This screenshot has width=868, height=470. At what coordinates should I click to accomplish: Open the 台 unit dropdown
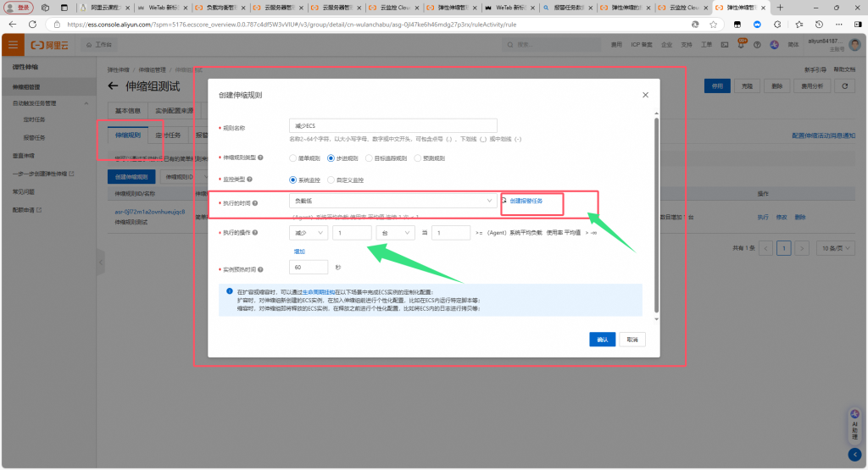395,232
